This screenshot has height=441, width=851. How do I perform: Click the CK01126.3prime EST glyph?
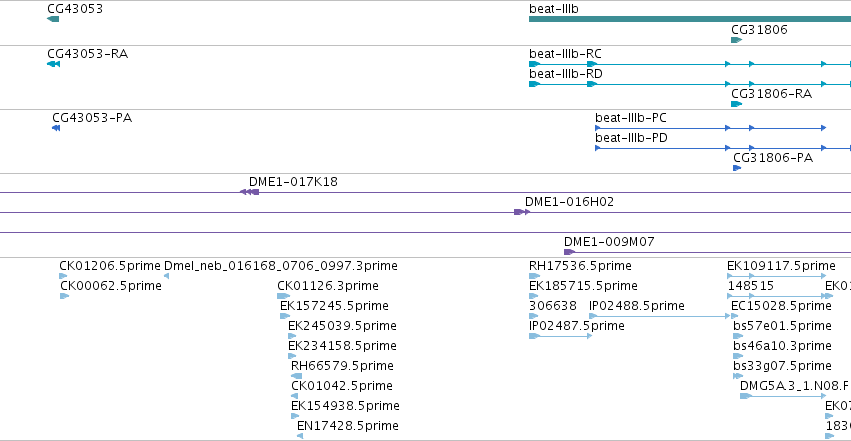(283, 296)
